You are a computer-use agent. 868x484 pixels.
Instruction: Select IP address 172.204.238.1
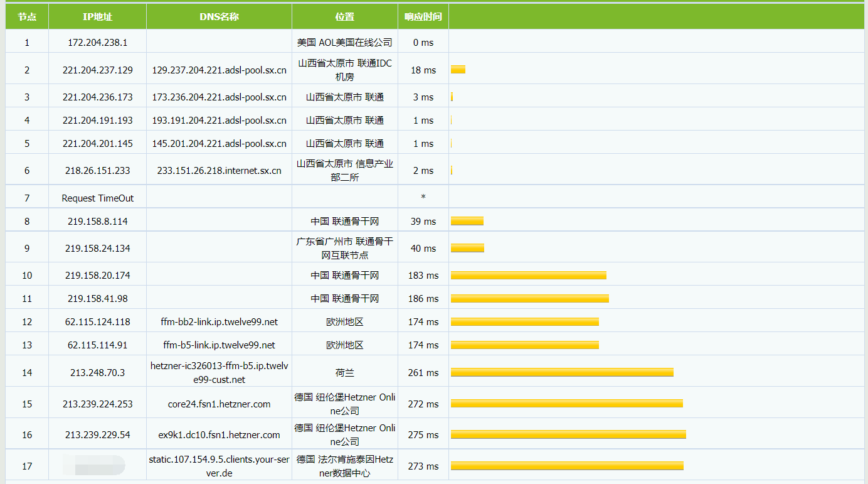click(x=98, y=43)
